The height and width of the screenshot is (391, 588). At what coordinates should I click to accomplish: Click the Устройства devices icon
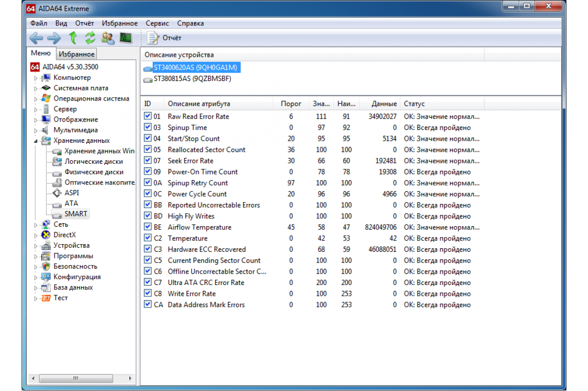click(47, 245)
